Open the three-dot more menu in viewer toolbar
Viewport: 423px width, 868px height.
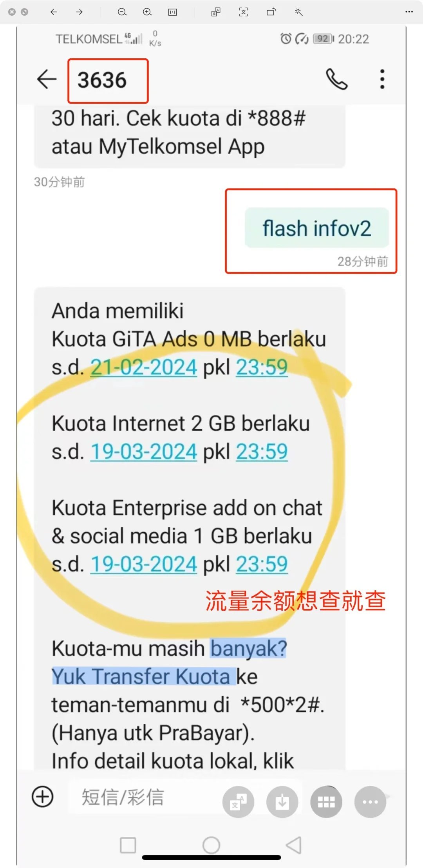409,12
